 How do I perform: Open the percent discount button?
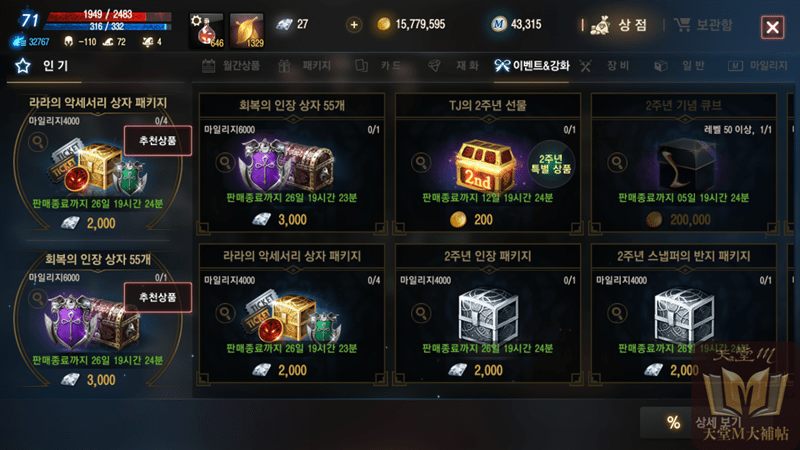click(673, 422)
